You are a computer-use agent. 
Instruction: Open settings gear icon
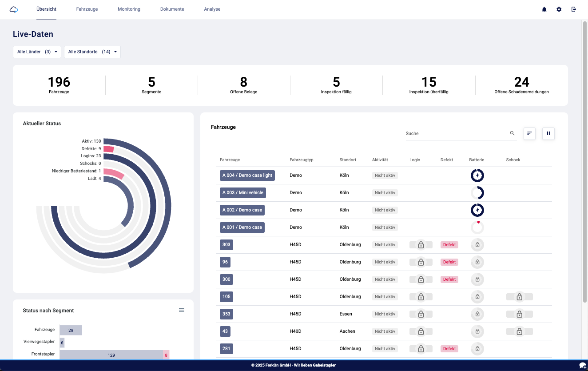559,9
